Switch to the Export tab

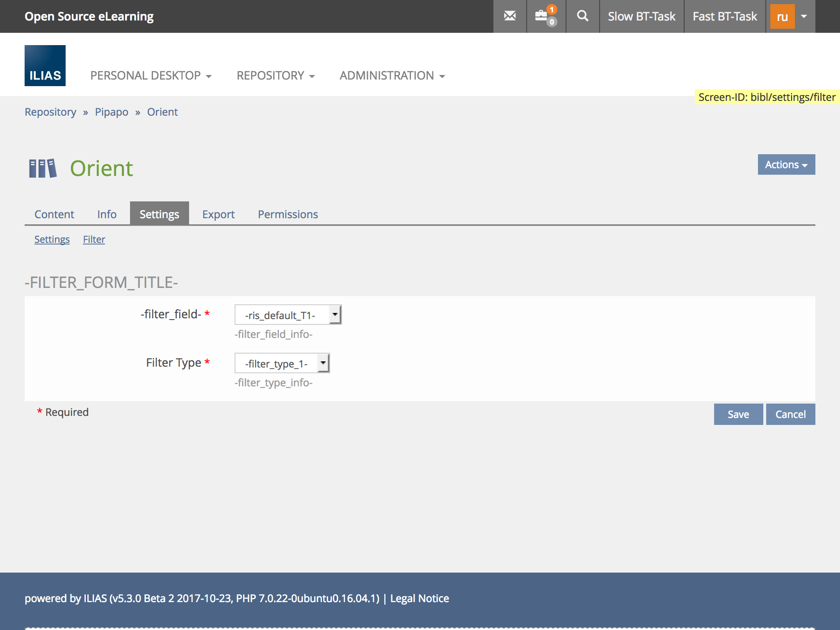218,214
